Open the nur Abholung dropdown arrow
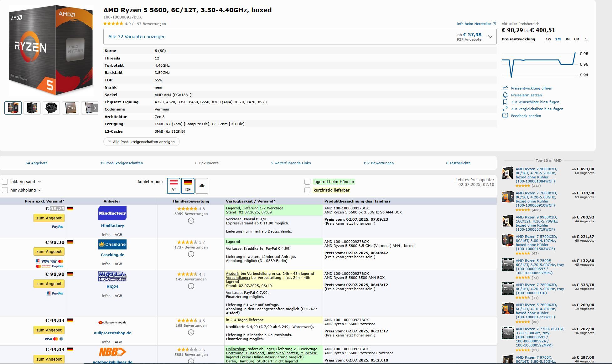Viewport: 612px width, 364px height. 39,190
